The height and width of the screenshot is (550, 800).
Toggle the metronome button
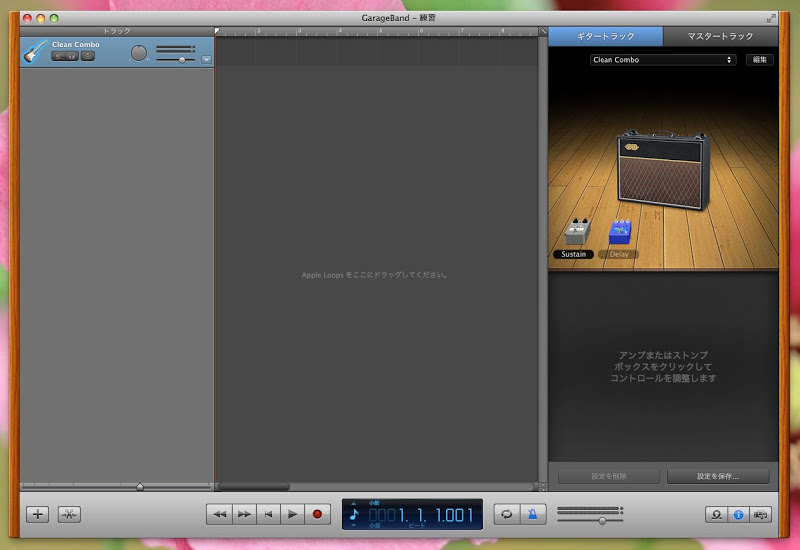point(533,514)
